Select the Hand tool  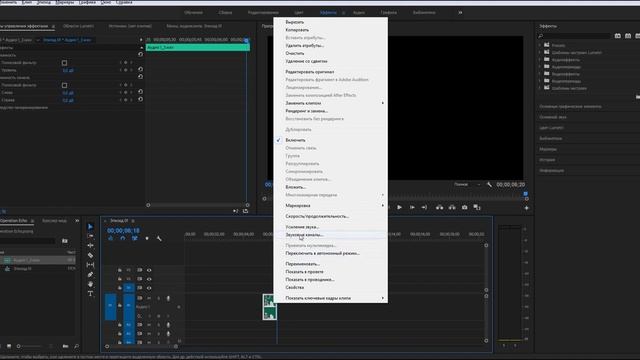[90, 284]
